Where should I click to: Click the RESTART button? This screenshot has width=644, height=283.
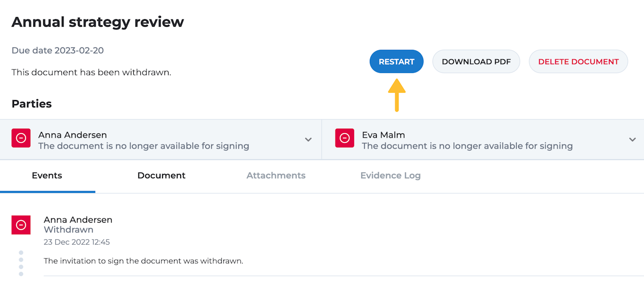point(396,62)
